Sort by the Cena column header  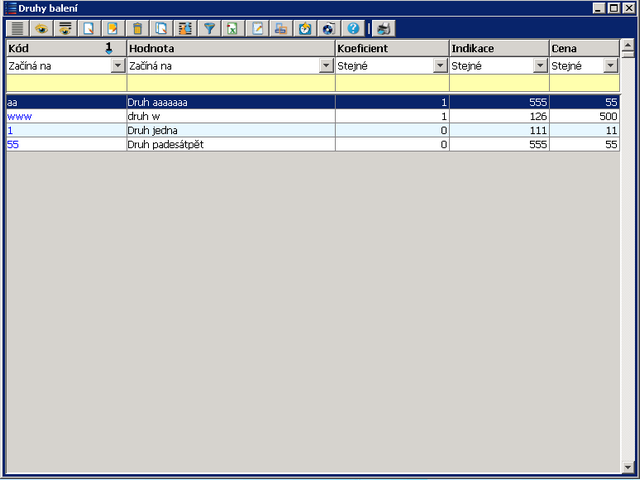pyautogui.click(x=583, y=48)
